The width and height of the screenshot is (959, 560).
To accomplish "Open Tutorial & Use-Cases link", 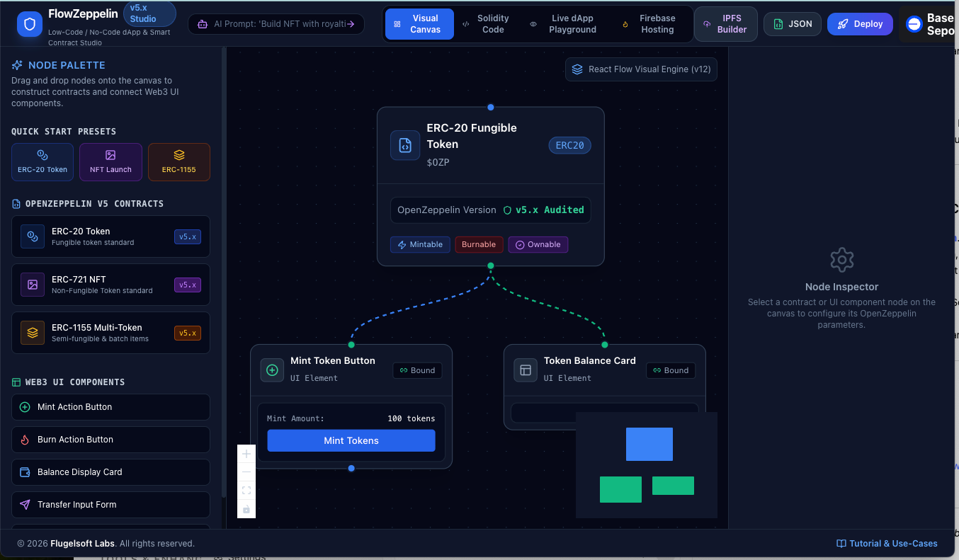I will click(887, 544).
